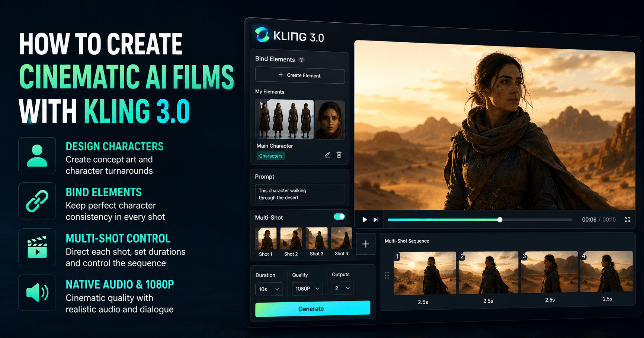Click the 2.5s duration under clip 2

coord(488,301)
